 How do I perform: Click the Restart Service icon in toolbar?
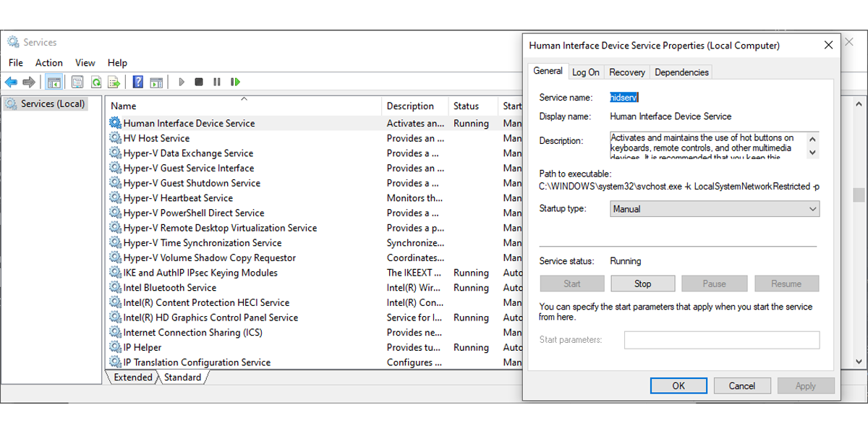click(x=235, y=82)
